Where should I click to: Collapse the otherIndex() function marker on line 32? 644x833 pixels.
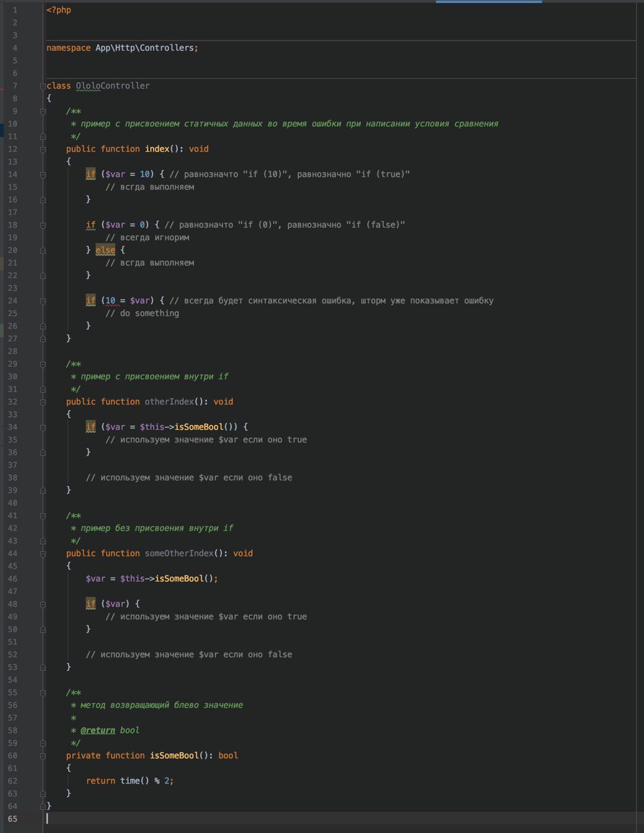pos(43,402)
